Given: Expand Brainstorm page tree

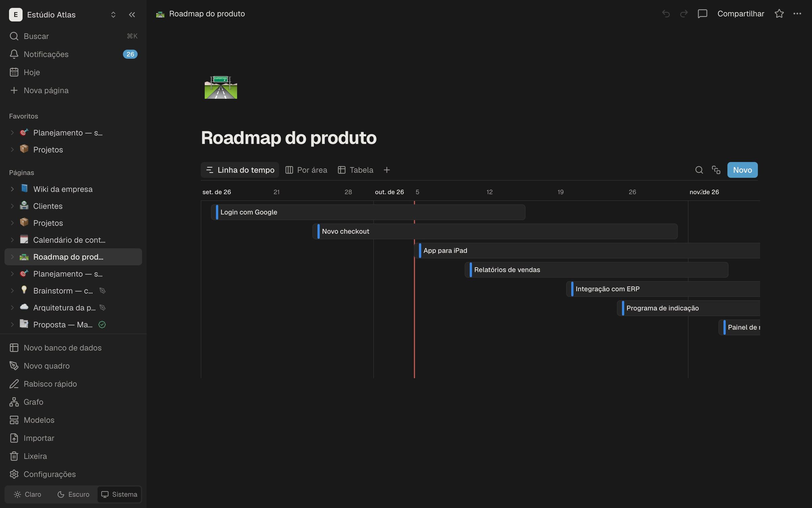Looking at the screenshot, I should tap(12, 291).
